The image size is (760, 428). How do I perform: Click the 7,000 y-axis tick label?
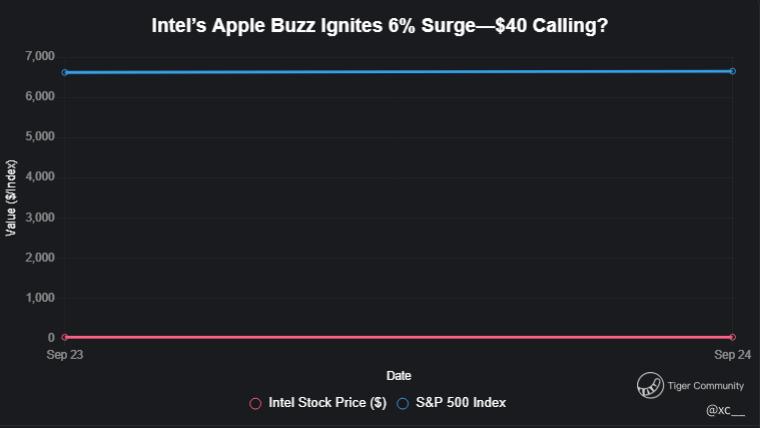[x=38, y=56]
